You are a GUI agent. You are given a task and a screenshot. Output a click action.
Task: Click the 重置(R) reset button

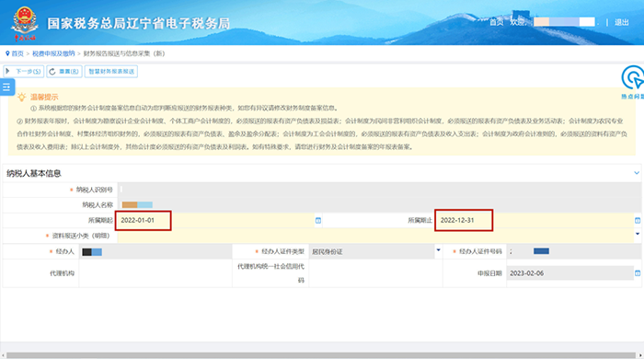click(x=64, y=72)
